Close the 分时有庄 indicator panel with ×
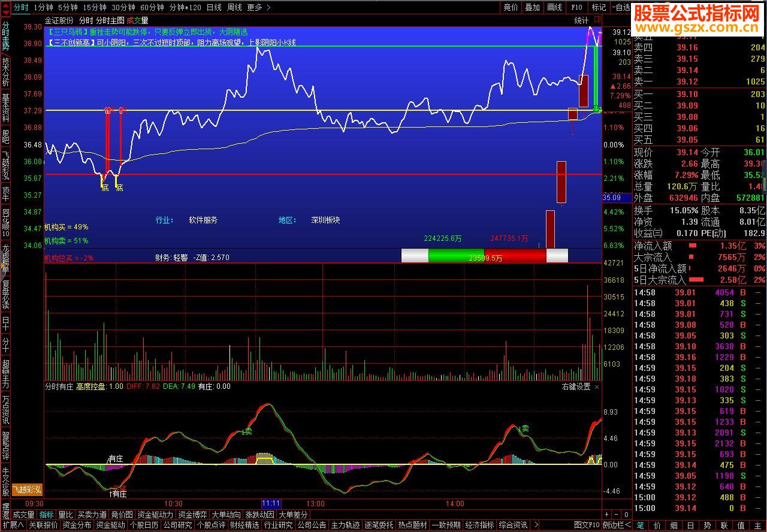 [x=596, y=387]
